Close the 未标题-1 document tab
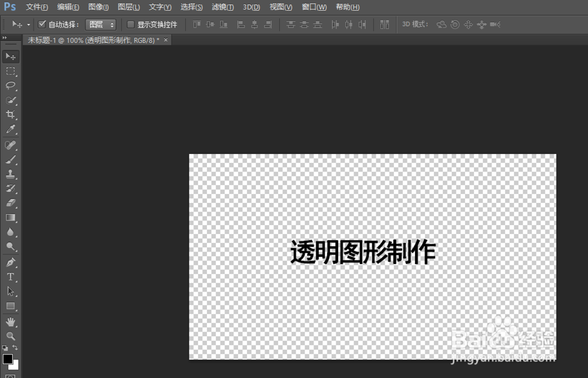Screen dimensions: 588x378 coord(166,40)
